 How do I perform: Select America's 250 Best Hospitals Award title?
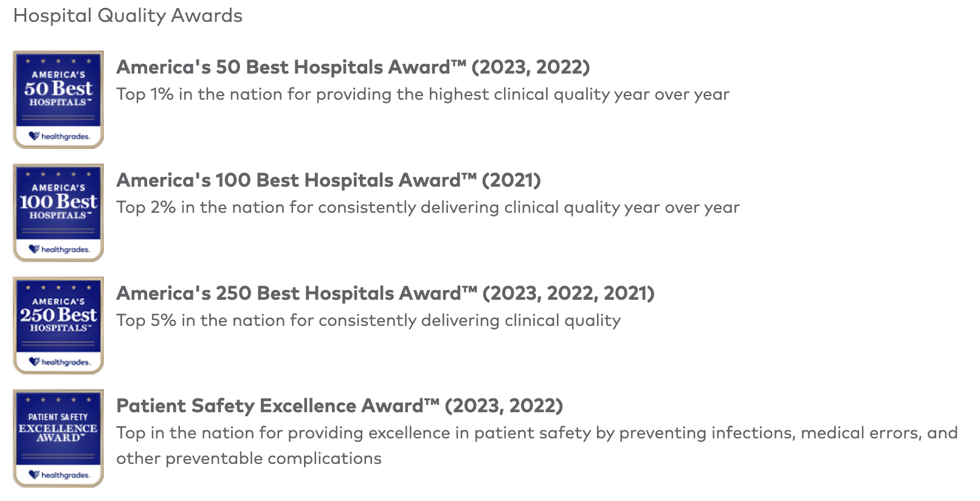coord(385,293)
